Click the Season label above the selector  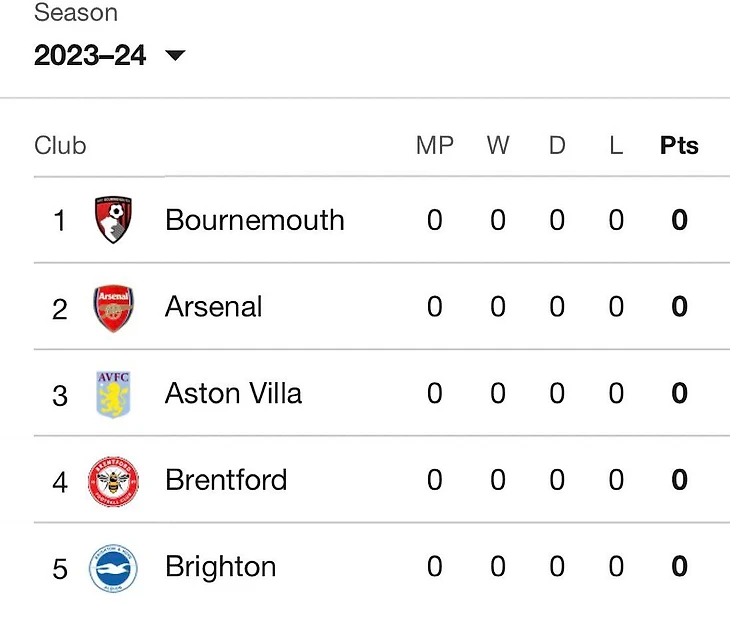[76, 14]
